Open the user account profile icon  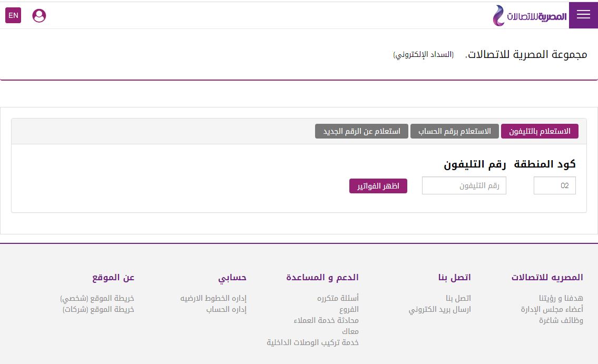[39, 16]
